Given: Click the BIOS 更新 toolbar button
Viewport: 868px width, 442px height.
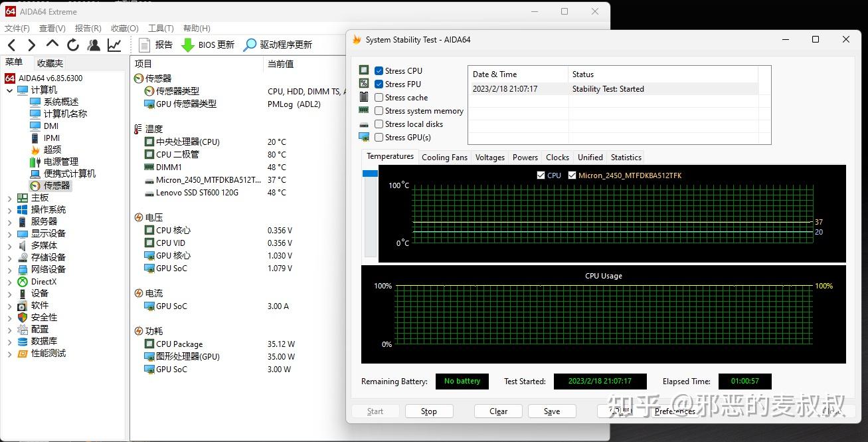Looking at the screenshot, I should pos(208,45).
